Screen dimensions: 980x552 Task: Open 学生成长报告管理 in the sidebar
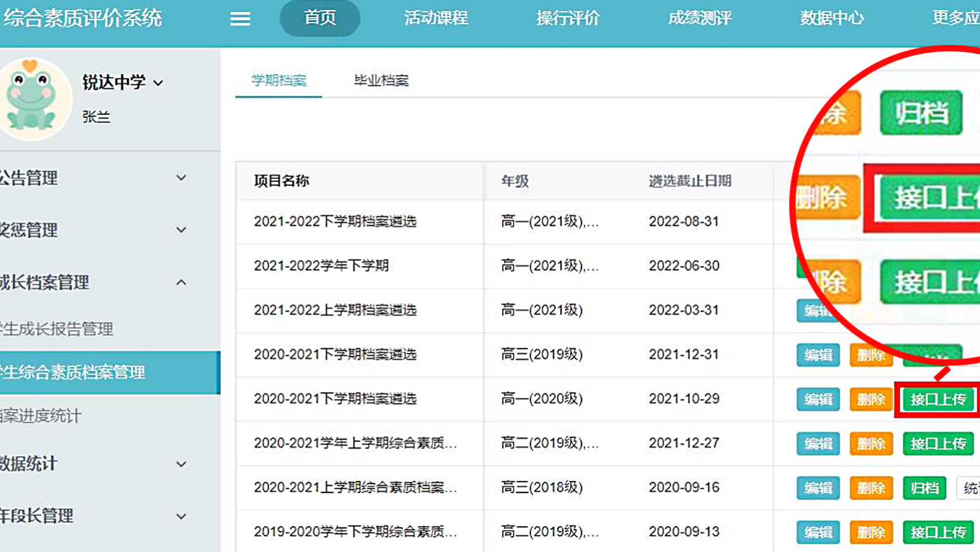(x=57, y=329)
